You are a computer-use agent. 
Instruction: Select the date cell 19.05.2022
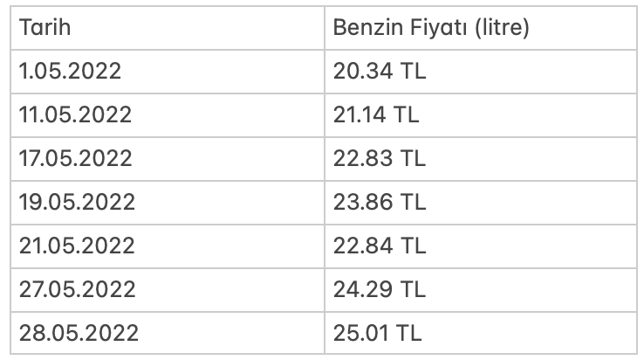(x=168, y=203)
